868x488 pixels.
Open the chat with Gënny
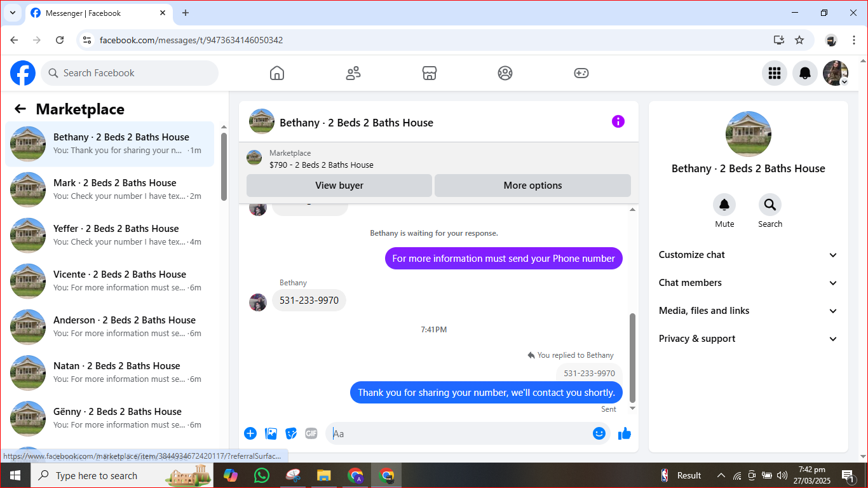(109, 418)
